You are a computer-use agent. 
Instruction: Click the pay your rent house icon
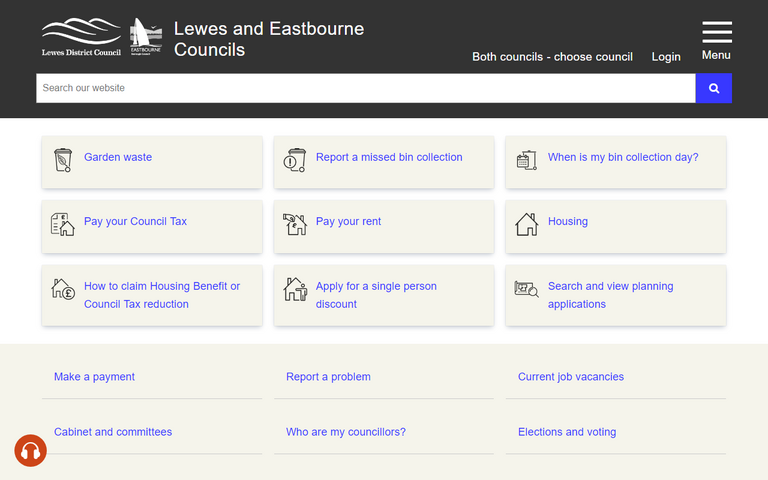(295, 223)
